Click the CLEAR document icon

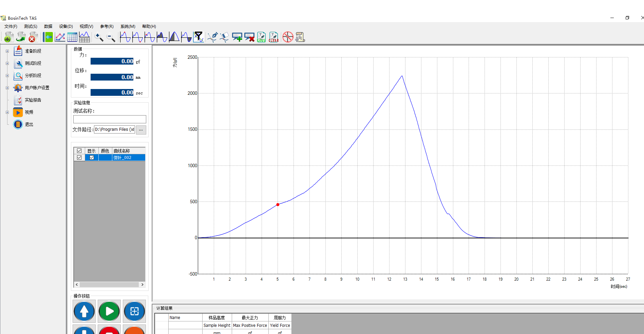(273, 37)
